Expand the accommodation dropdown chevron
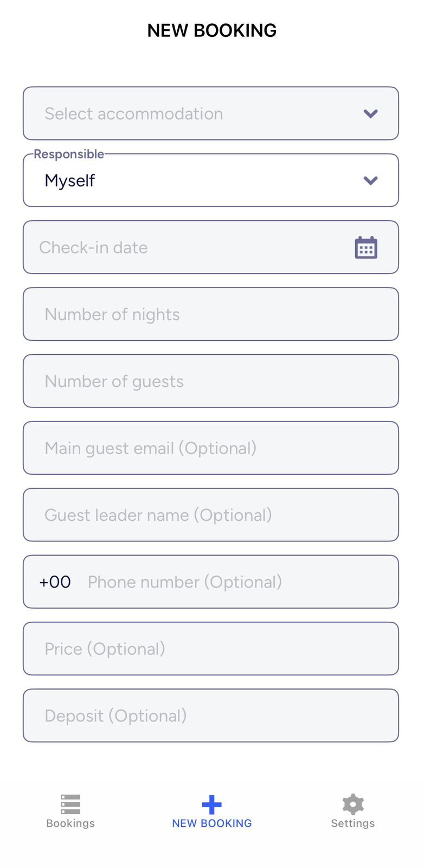 370,113
